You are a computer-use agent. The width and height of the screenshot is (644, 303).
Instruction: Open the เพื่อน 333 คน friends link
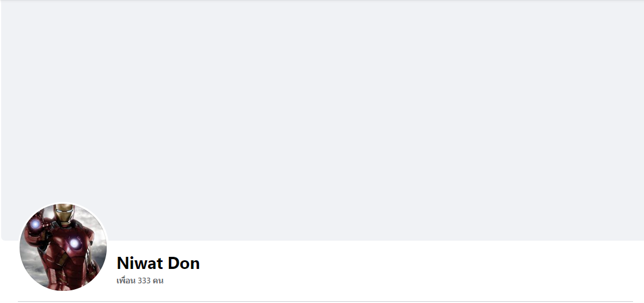[140, 281]
